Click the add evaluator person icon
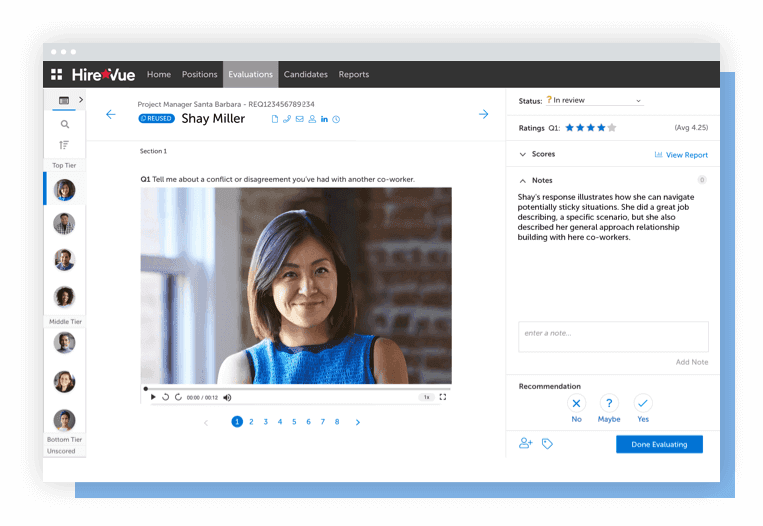 tap(526, 443)
